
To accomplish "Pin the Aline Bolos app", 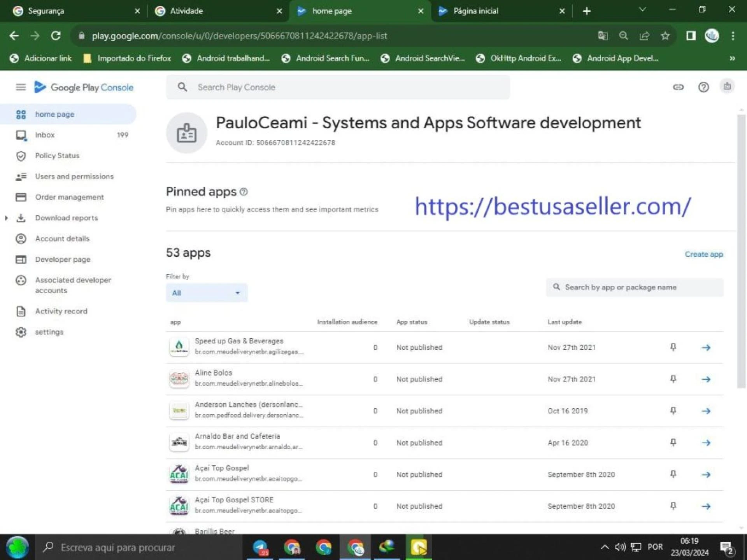I will point(673,379).
